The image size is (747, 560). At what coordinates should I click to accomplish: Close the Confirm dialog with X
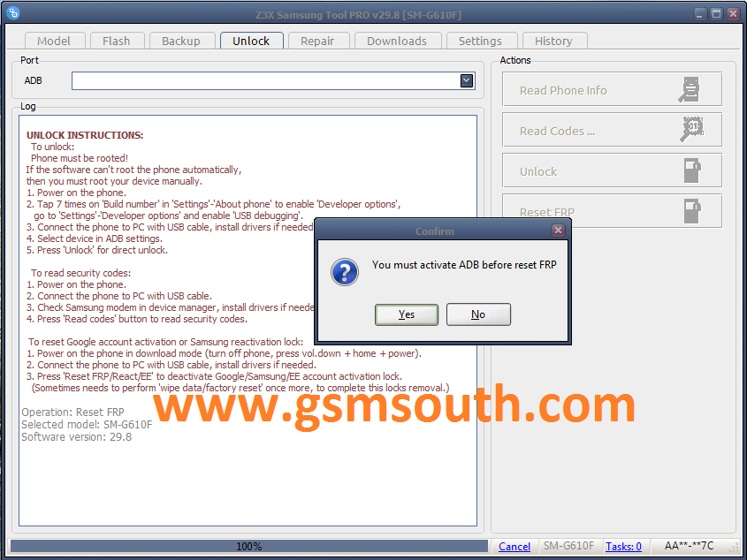click(x=558, y=231)
